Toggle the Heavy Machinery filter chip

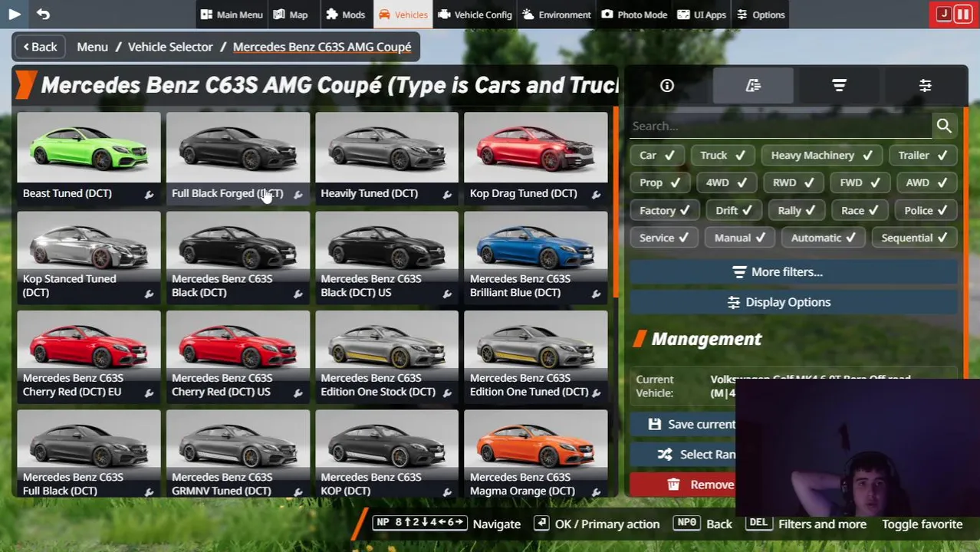click(x=821, y=155)
